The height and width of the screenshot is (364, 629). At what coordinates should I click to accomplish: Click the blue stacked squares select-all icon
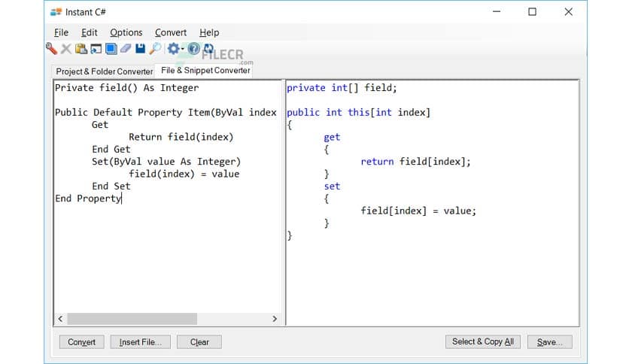[x=111, y=49]
